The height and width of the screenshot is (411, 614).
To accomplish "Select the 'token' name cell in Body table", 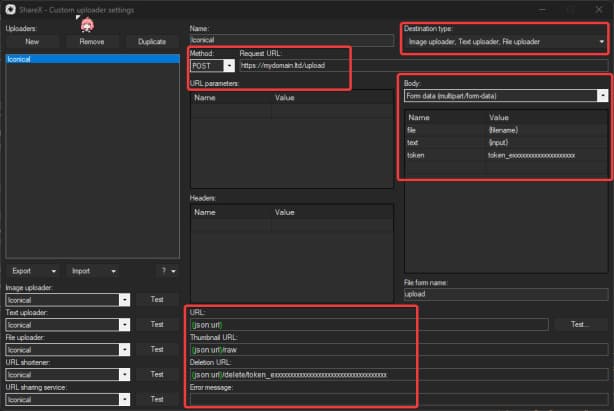I will (x=446, y=155).
